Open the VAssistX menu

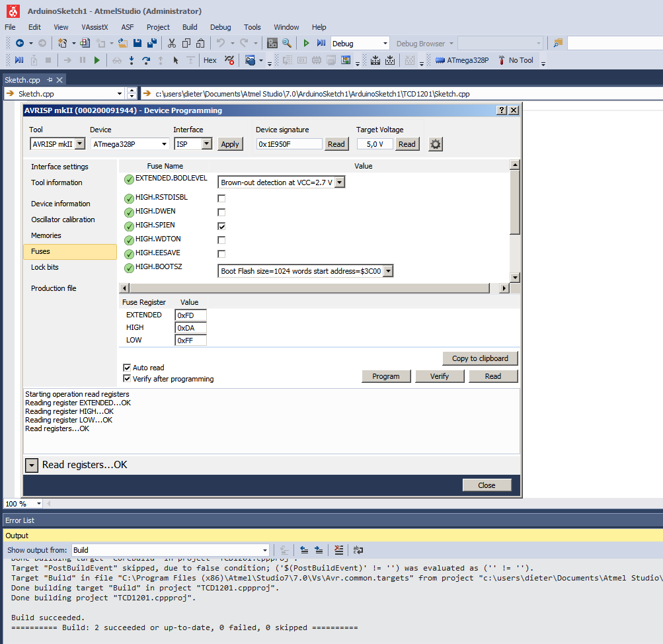pos(95,27)
